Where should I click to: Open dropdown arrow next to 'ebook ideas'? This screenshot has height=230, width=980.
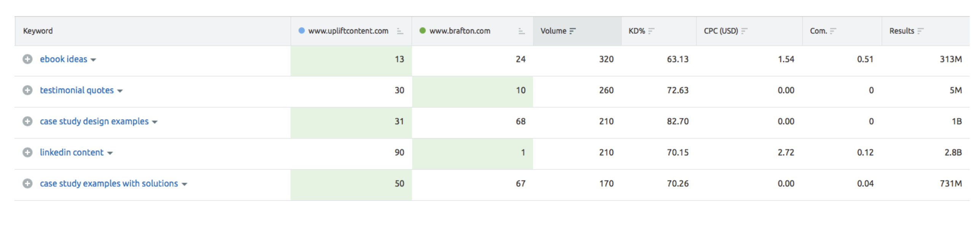93,60
